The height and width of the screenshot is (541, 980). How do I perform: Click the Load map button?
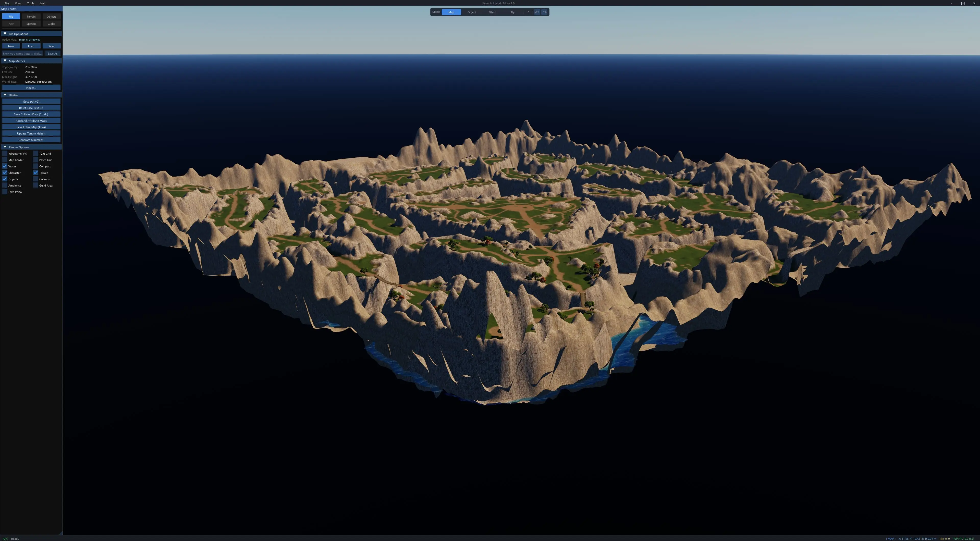[31, 46]
